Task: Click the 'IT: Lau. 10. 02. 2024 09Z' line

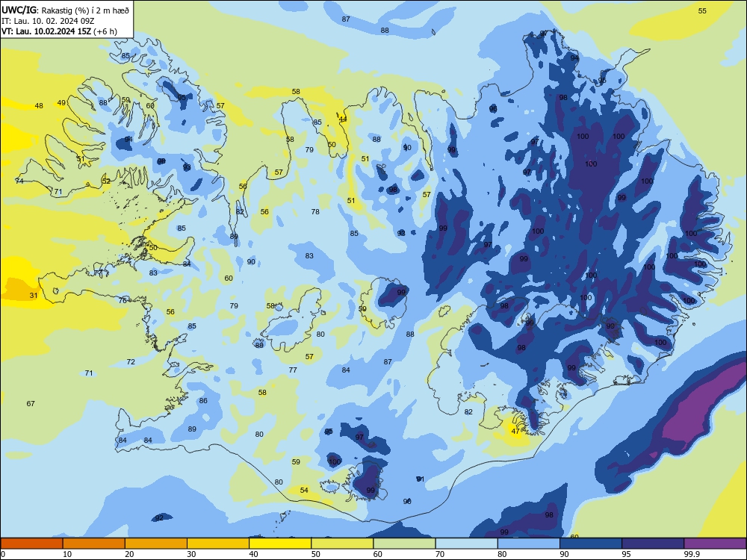Action: click(48, 21)
